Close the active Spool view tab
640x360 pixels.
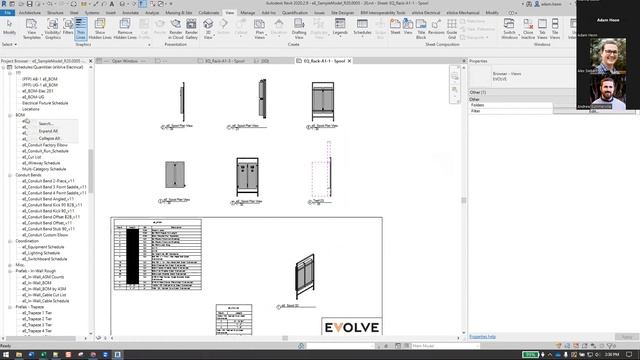[349, 61]
